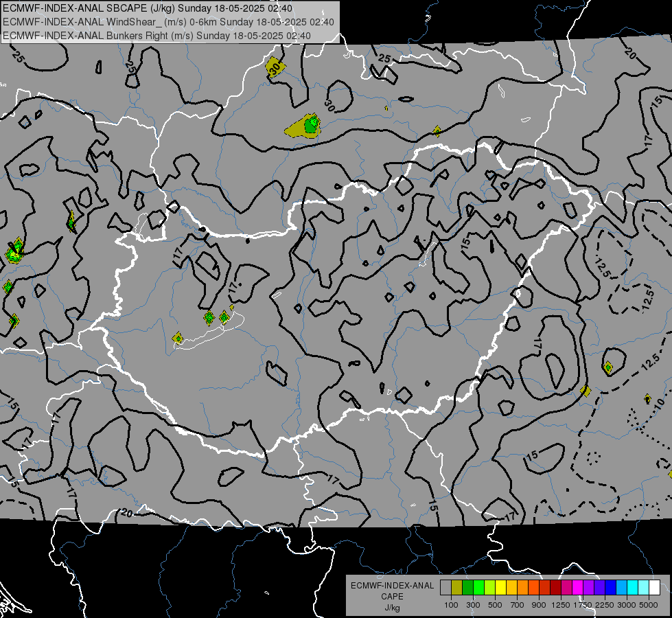Click the 1250 value on the legend scale

coord(561,605)
